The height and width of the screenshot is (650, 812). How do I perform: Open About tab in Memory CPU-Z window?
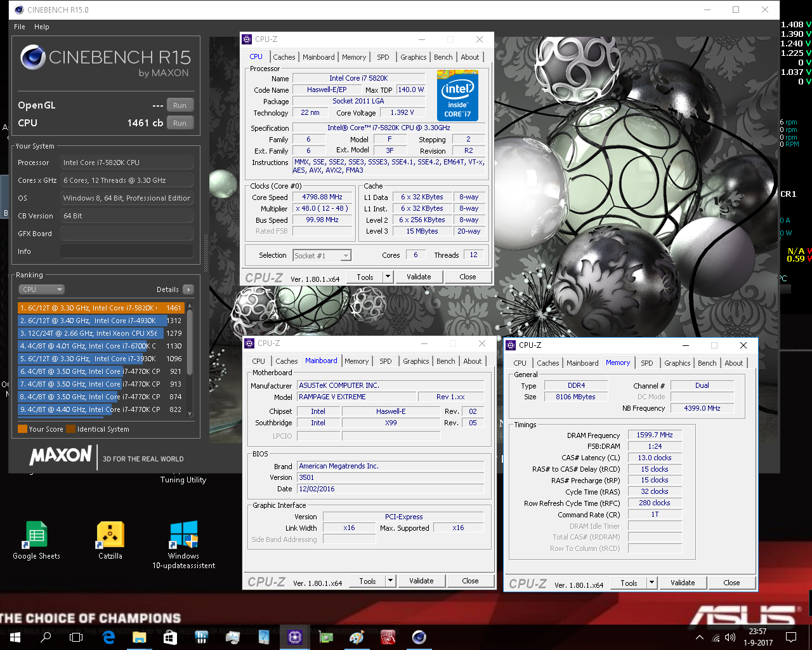[734, 363]
